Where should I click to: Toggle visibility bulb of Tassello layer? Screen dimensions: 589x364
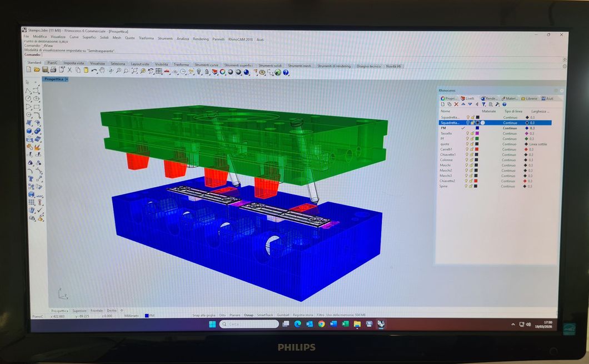click(x=468, y=133)
